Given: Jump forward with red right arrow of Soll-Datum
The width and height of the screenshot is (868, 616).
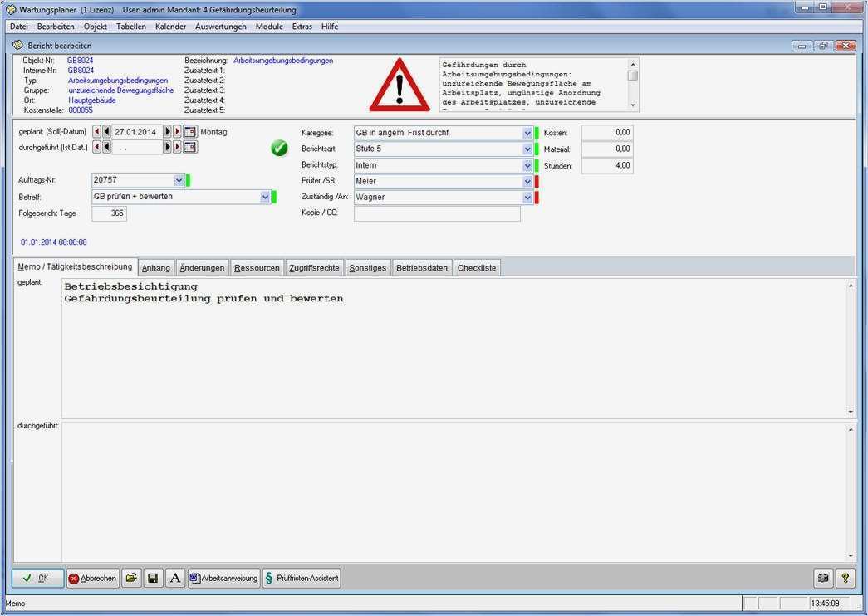Looking at the screenshot, I should [177, 132].
